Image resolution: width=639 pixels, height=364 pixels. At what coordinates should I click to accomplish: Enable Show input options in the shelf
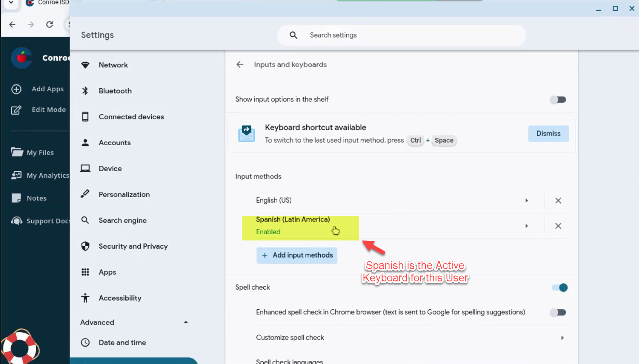[x=558, y=100]
